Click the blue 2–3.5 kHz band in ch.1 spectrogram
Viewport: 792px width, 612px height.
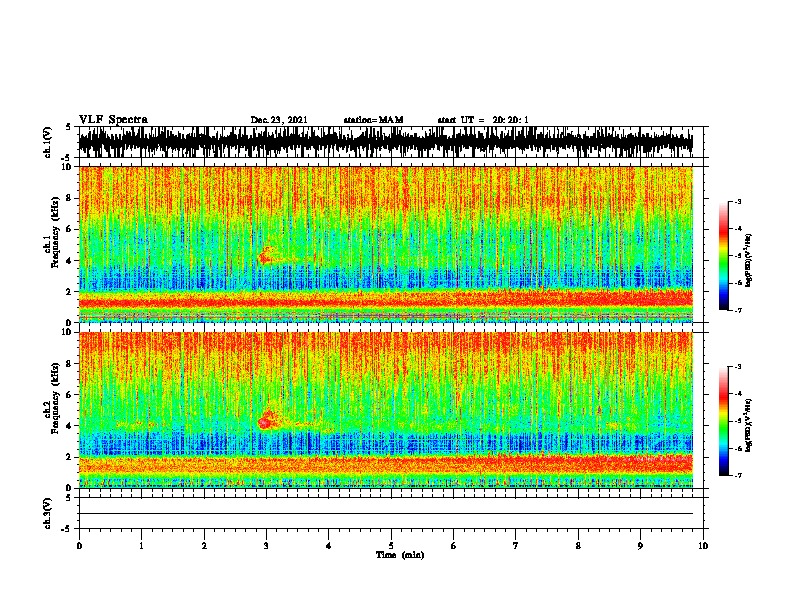tap(386, 277)
